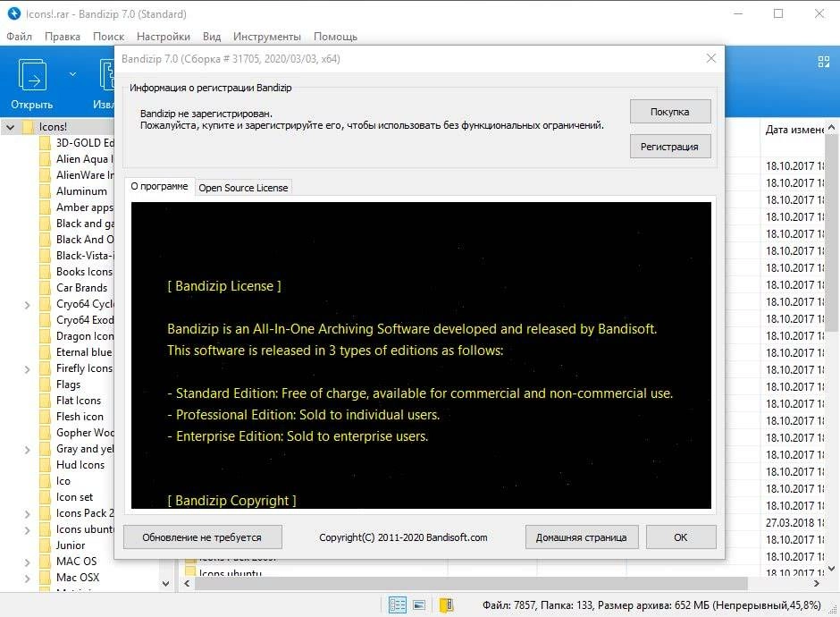Viewport: 840px width, 617px height.
Task: Select the Books Icons folder
Action: pyautogui.click(x=84, y=272)
